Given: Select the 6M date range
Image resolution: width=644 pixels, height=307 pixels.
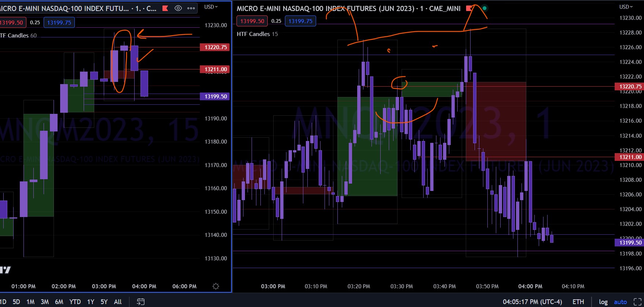Looking at the screenshot, I should tap(59, 302).
